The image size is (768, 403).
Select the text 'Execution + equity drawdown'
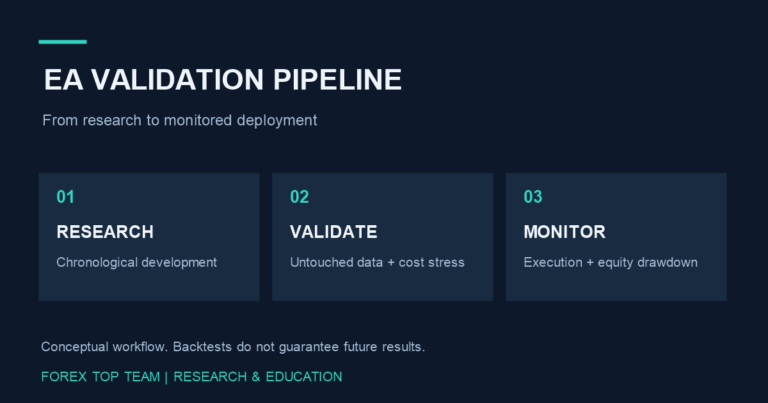pyautogui.click(x=610, y=262)
